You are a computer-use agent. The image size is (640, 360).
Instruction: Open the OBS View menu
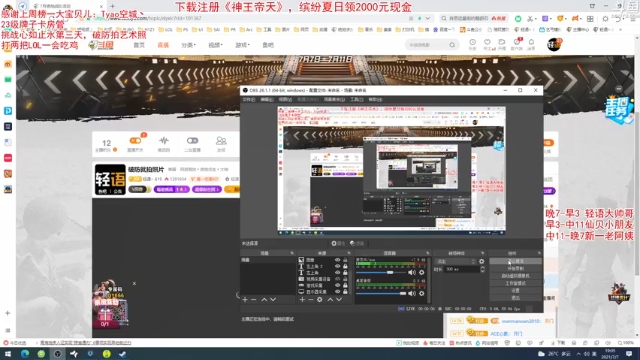(285, 100)
